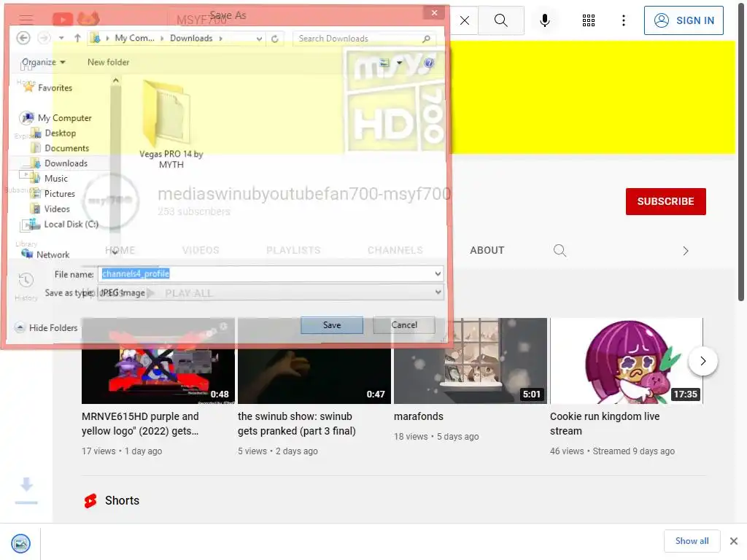Viewport: 747px width, 560px height.
Task: Open the ABOUT tab
Action: click(487, 251)
